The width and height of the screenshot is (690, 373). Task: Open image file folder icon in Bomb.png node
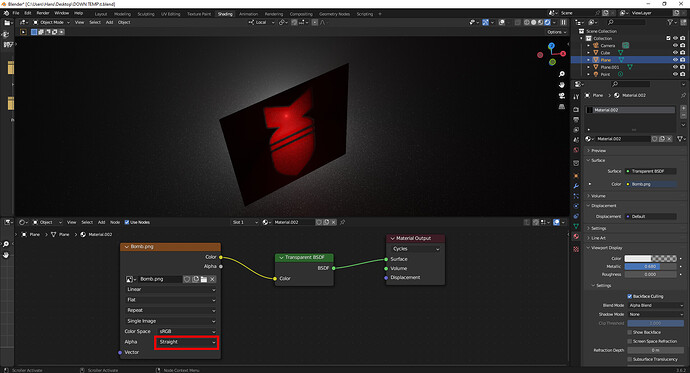(x=204, y=279)
